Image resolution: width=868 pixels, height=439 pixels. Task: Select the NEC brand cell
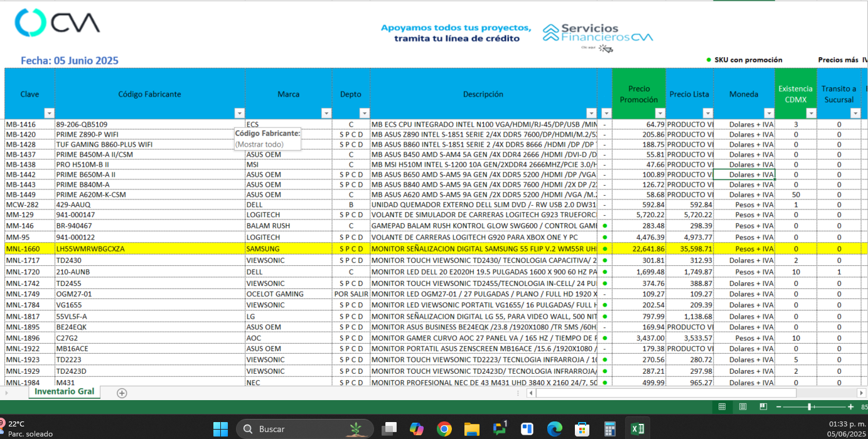pos(289,382)
